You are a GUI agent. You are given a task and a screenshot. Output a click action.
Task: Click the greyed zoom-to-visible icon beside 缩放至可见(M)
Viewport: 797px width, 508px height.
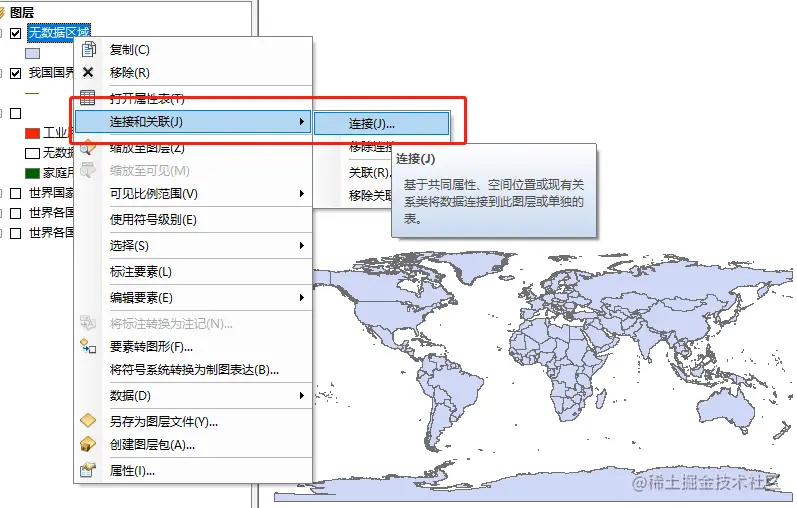point(88,170)
